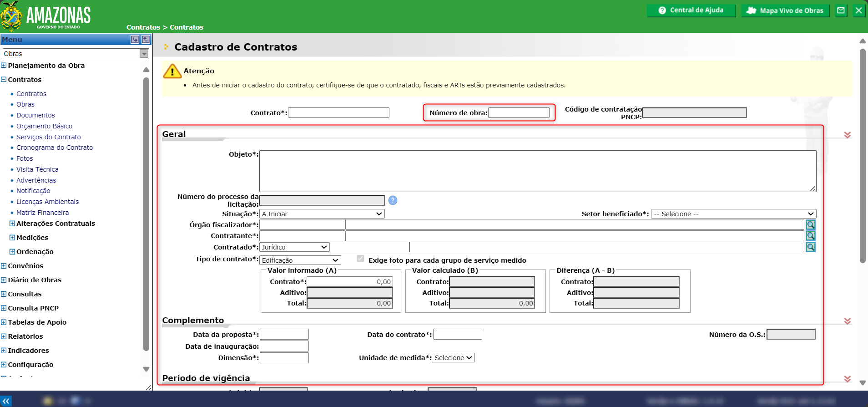The image size is (868, 407).
Task: Expand Convênios tree node
Action: coord(4,266)
